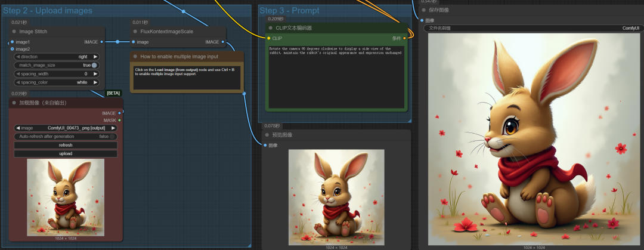Viewport: 644px width, 250px height.
Task: Select the rabbit thumbnail in 加载图像 node
Action: coord(66,197)
